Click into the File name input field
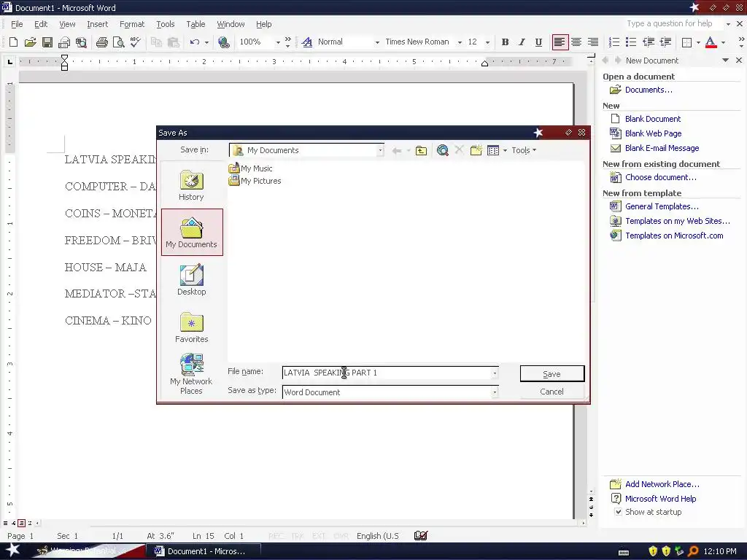 pos(387,373)
